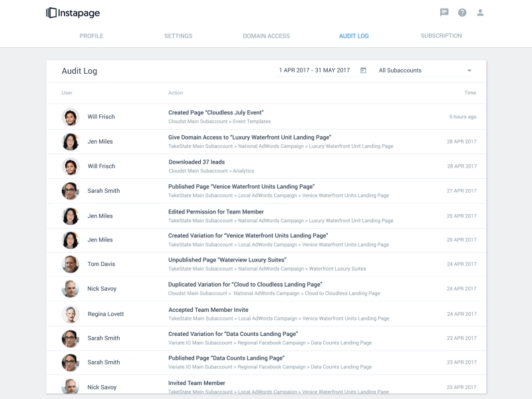Click Tom Davis avatar
Viewport: 532px width, 399px height.
70,264
